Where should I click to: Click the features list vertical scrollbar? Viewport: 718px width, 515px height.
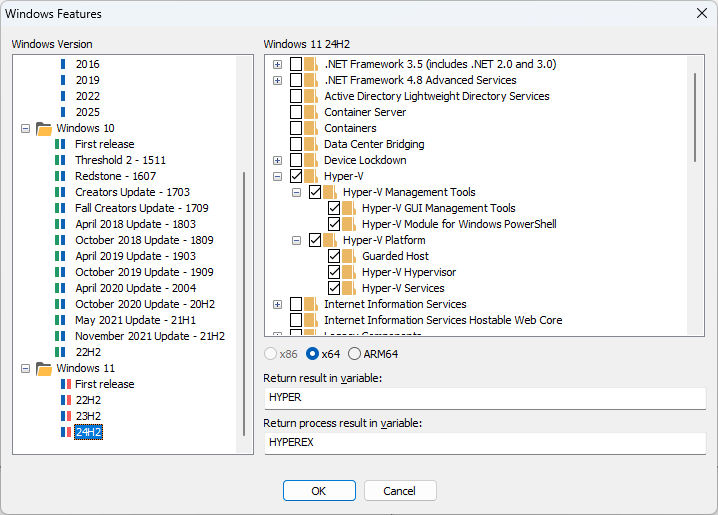[695, 117]
